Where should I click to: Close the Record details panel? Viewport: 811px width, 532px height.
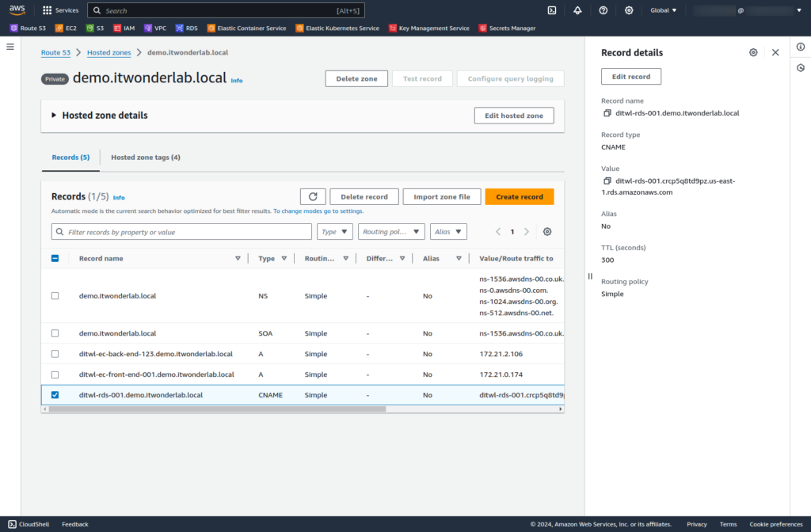pos(775,52)
